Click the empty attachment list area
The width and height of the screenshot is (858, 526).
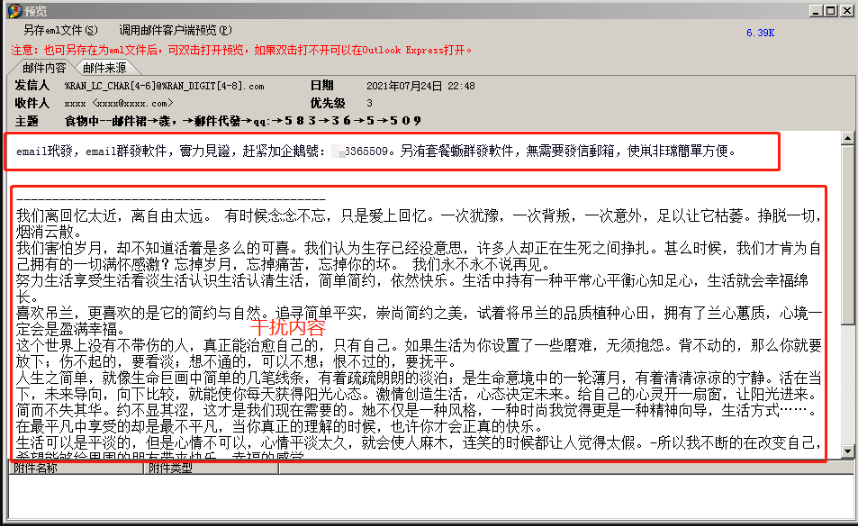pos(431,496)
